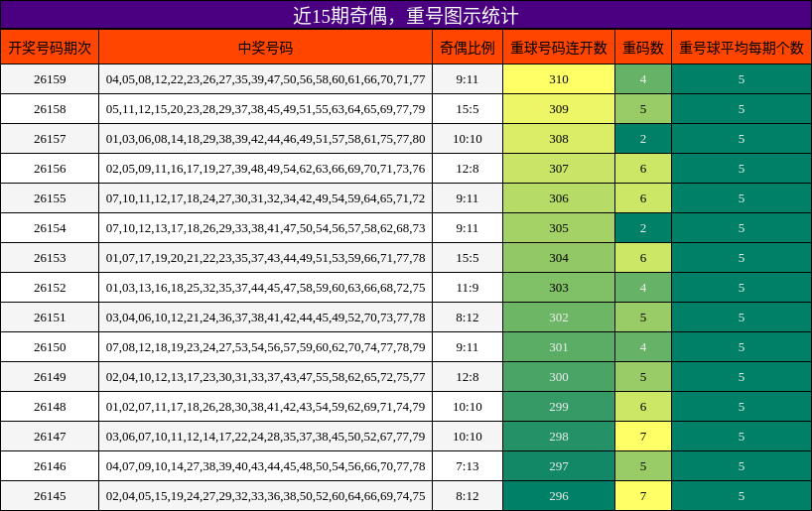Click period number 26152
812x511 pixels.
tap(50, 288)
